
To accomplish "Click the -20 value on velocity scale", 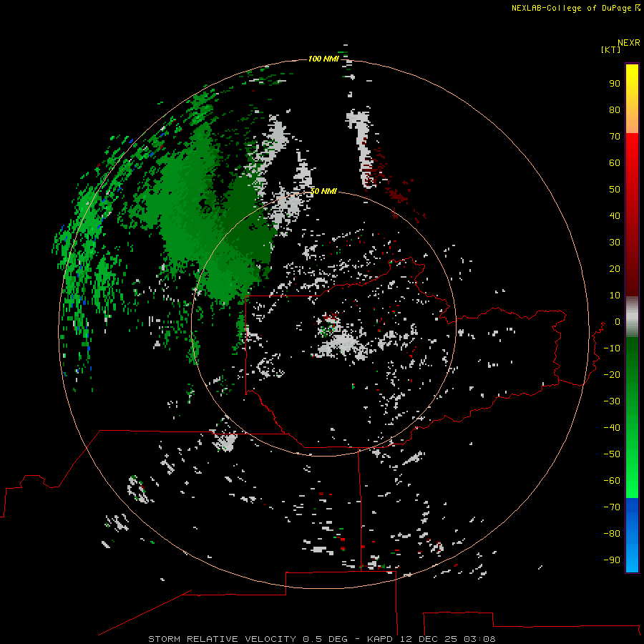I will [612, 374].
